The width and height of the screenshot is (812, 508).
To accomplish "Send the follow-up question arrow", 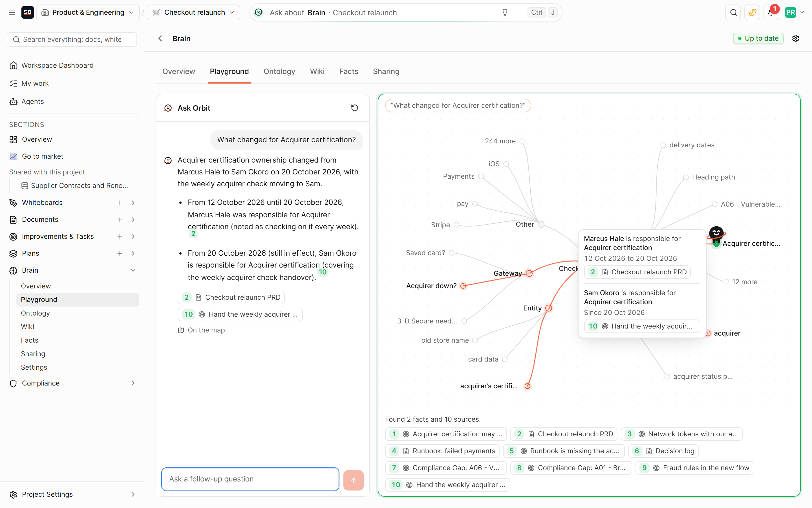I will click(x=353, y=480).
